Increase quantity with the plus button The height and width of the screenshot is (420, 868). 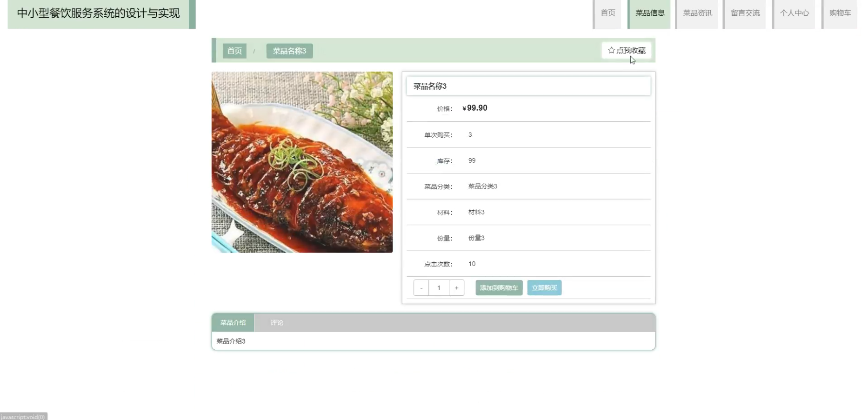click(457, 288)
